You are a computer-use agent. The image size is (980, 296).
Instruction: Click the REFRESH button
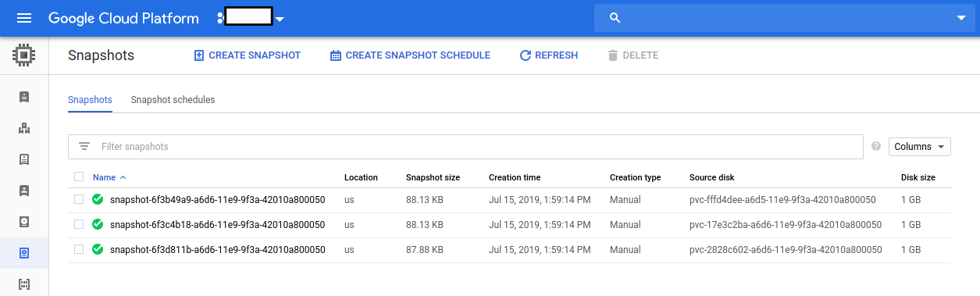(548, 55)
